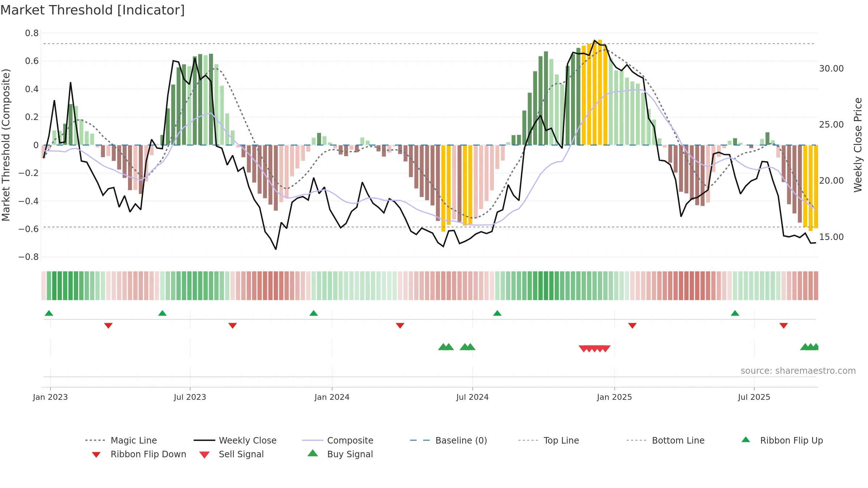Click the 'Weekly Close Price' axis title
This screenshot has width=868, height=488.
pos(858,145)
